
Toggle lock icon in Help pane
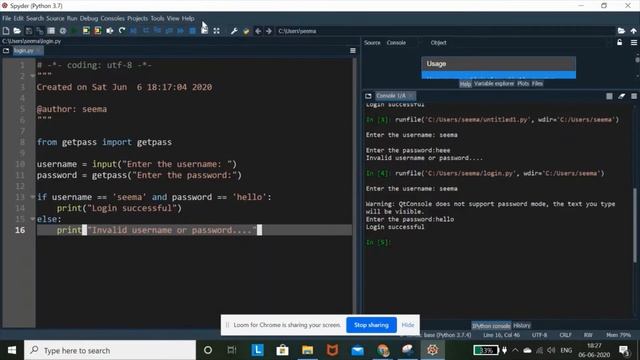(620, 42)
